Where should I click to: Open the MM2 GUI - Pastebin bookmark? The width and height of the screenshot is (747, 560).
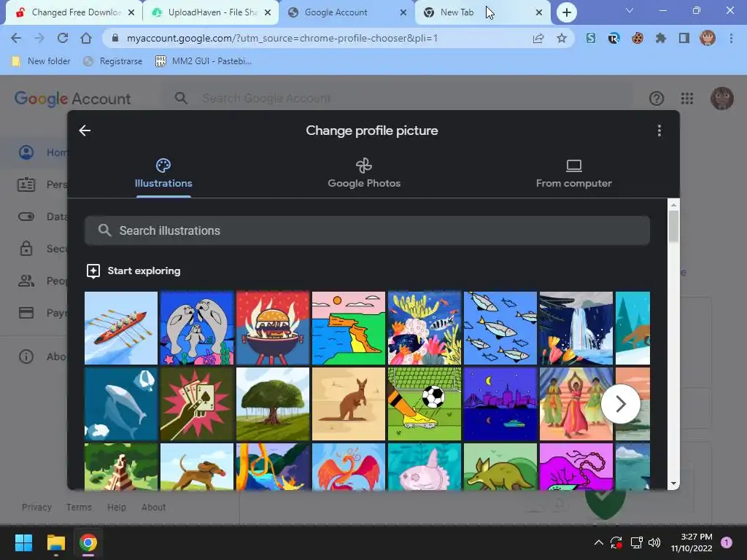click(204, 61)
